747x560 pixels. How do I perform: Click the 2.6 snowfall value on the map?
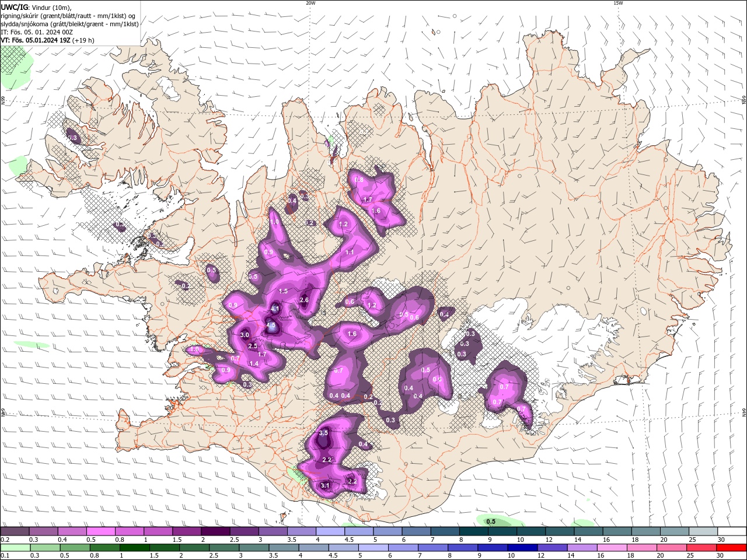[x=304, y=300]
